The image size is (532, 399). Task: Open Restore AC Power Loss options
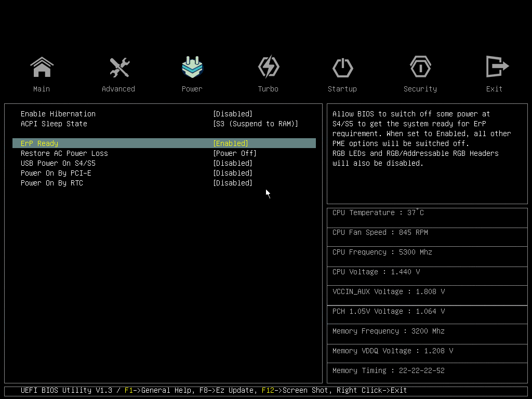(234, 153)
